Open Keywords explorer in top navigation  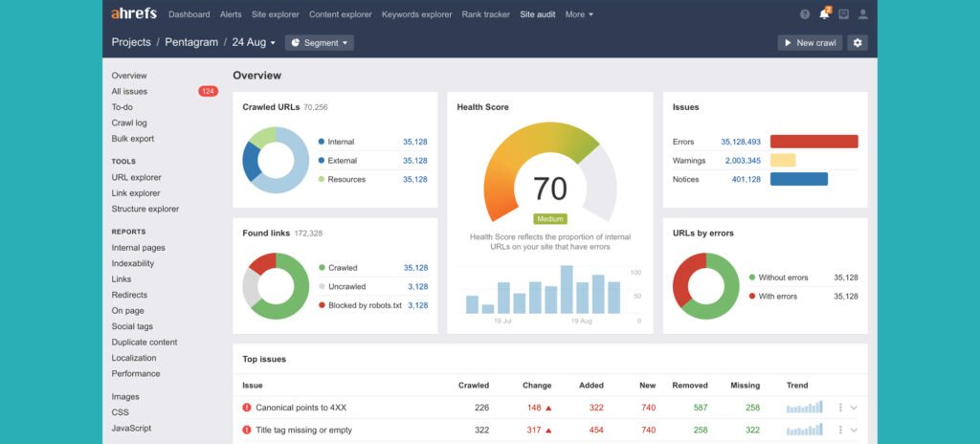point(417,14)
